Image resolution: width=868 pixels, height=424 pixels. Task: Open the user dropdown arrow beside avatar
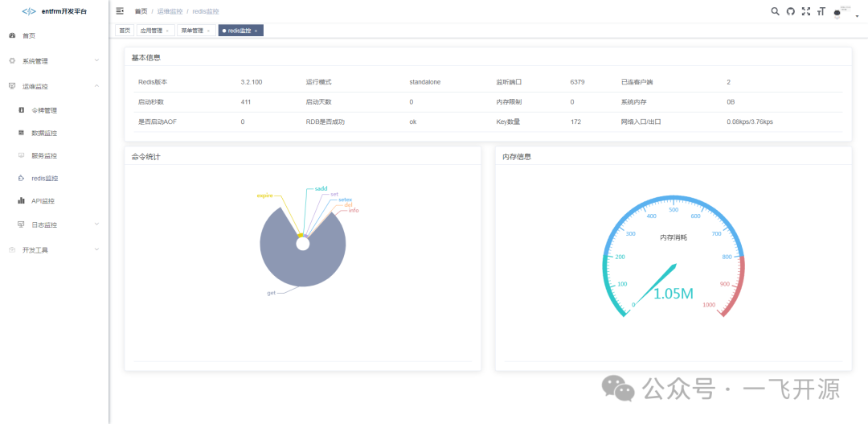tap(857, 17)
